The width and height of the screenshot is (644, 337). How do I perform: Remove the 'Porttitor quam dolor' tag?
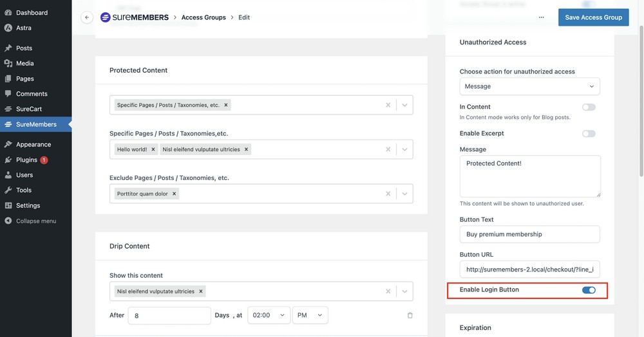175,194
